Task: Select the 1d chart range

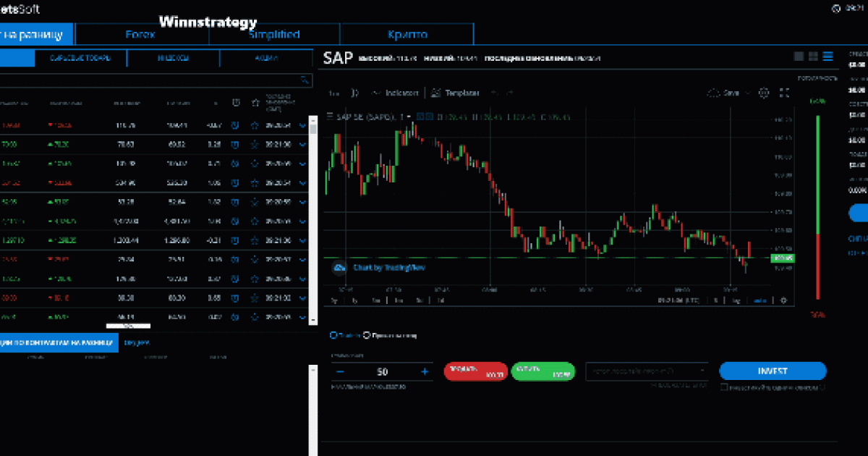Action: point(440,300)
